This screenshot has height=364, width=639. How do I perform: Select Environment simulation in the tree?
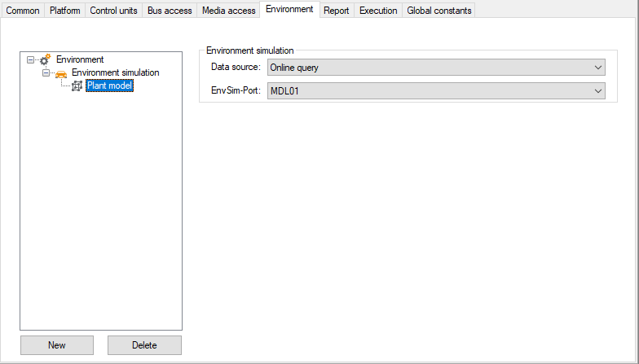116,72
